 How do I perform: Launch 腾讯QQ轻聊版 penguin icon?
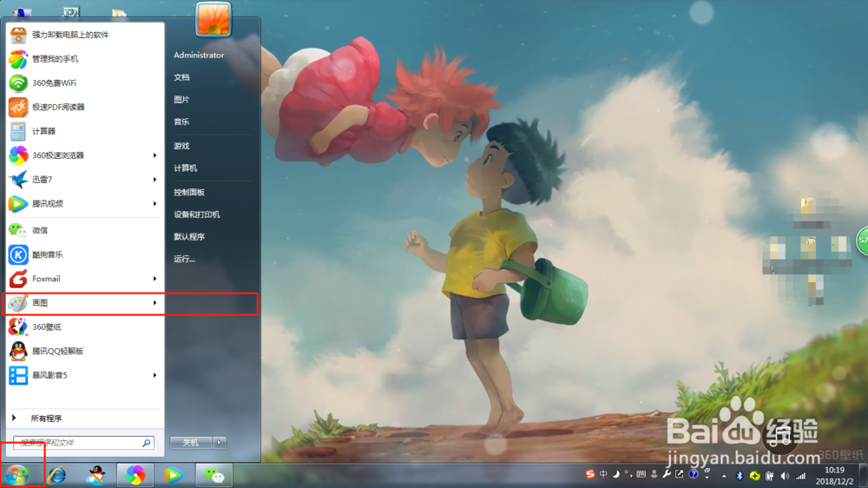click(17, 351)
